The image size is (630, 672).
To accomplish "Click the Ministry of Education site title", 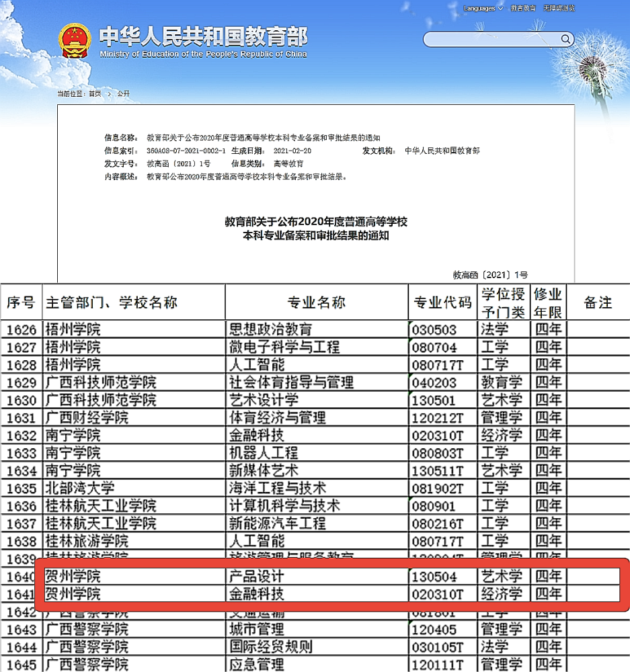I will [203, 42].
